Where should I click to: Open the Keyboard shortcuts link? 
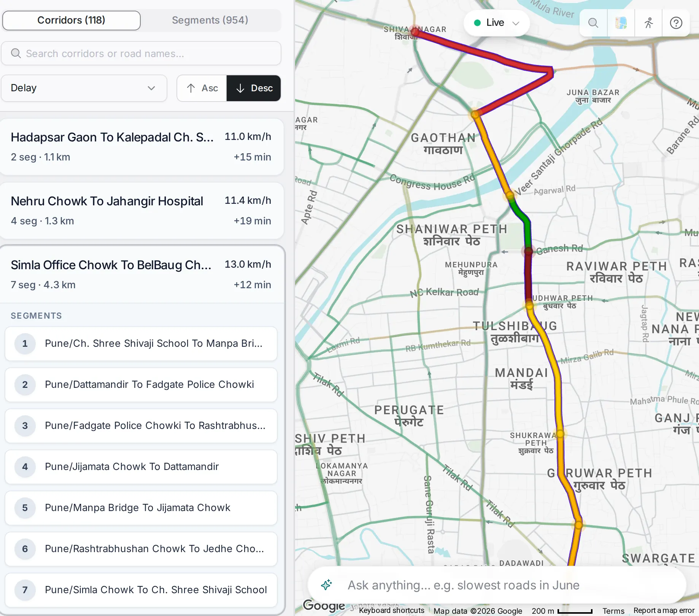391,610
